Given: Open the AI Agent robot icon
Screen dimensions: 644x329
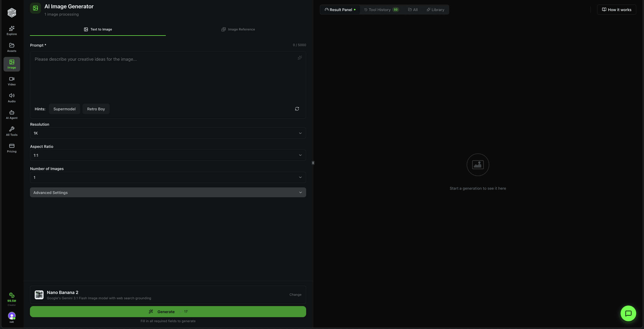Looking at the screenshot, I should (12, 115).
